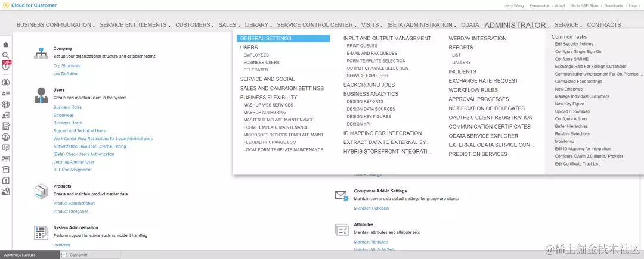Viewport: 644px width, 259px height.
Task: Open Configure Single Sign-On common task
Action: tap(578, 52)
